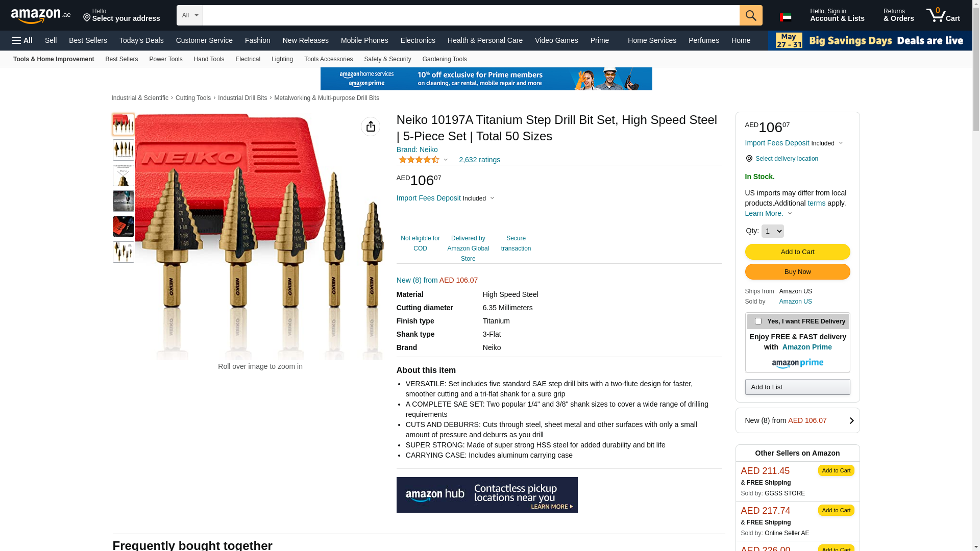Click the 2,632 ratings link
Screen dimensions: 980x551
(479, 160)
